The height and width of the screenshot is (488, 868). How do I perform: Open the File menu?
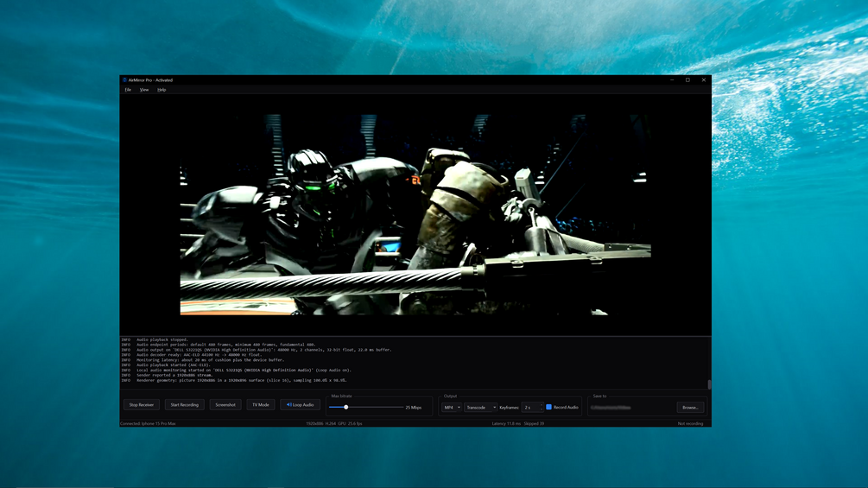click(x=128, y=90)
